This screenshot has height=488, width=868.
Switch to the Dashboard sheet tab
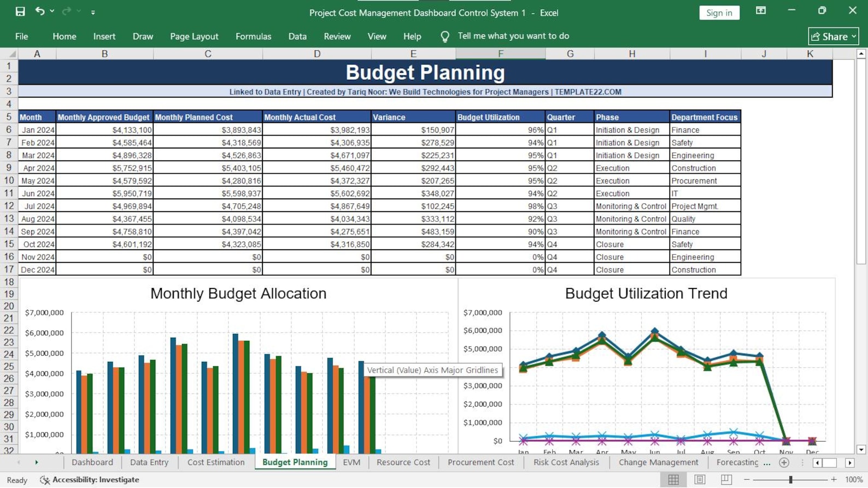click(92, 462)
